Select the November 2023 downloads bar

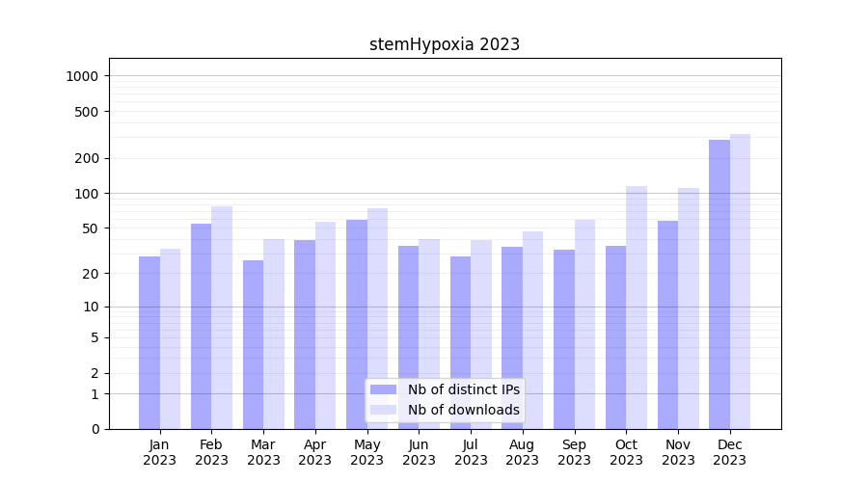point(689,308)
